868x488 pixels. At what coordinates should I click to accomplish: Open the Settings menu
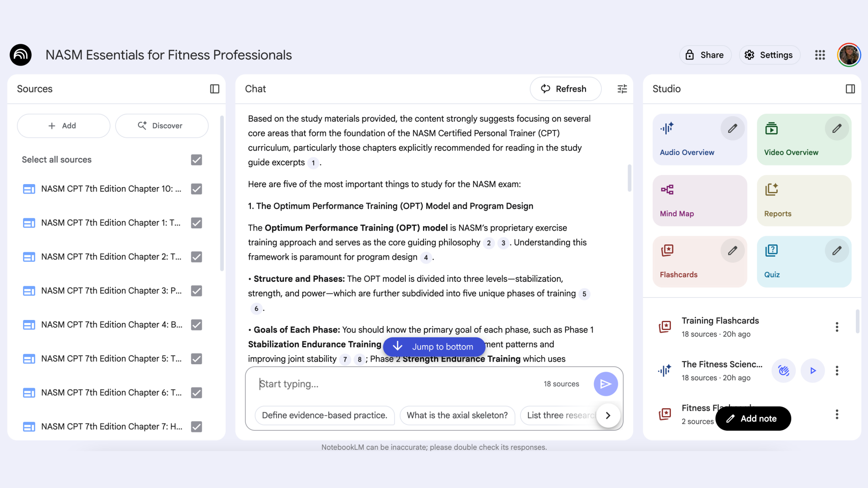(769, 55)
